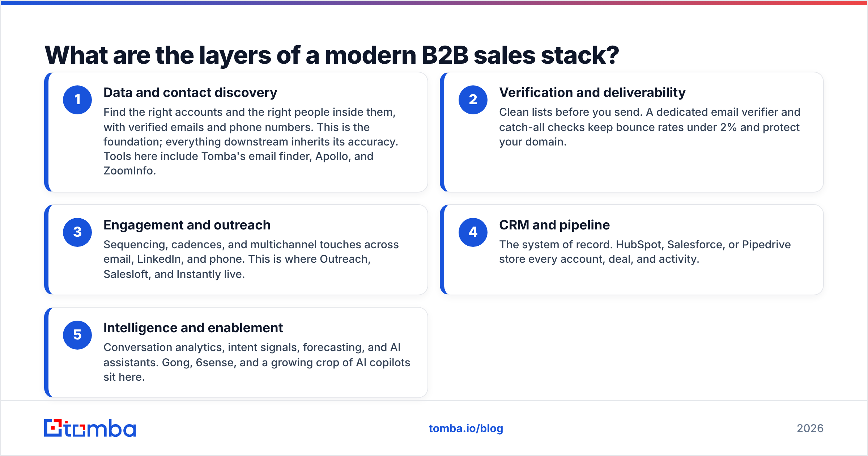Image resolution: width=868 pixels, height=456 pixels.
Task: Click the paragraph mentioning Salesloft and Instantly
Action: pyautogui.click(x=251, y=259)
